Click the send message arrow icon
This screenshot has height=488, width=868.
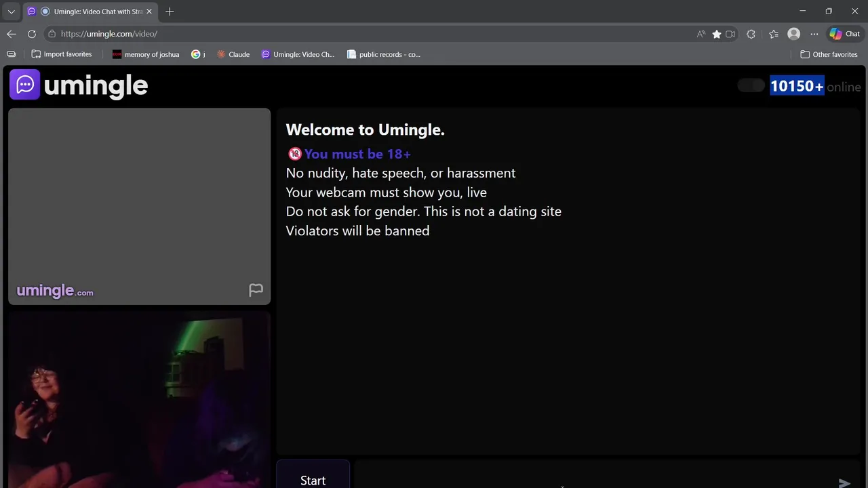844,483
